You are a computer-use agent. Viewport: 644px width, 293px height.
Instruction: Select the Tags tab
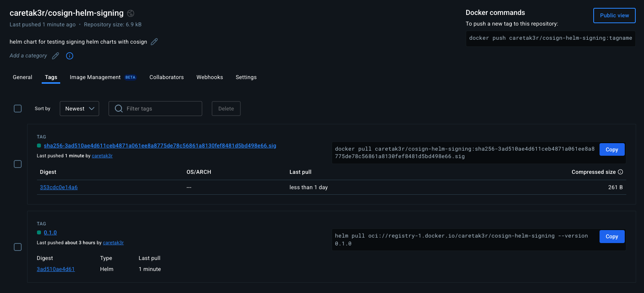click(51, 77)
